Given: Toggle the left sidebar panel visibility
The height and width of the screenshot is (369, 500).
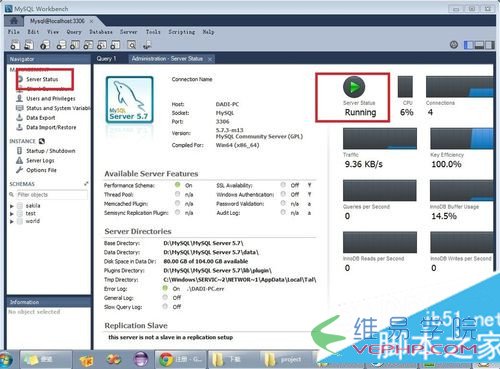Looking at the screenshot, I should point(469,45).
